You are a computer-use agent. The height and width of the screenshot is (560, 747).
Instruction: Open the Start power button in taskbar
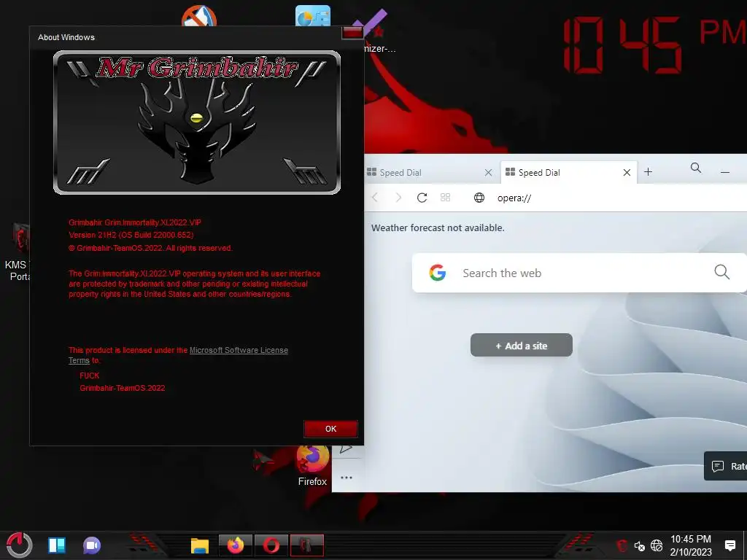tap(20, 545)
